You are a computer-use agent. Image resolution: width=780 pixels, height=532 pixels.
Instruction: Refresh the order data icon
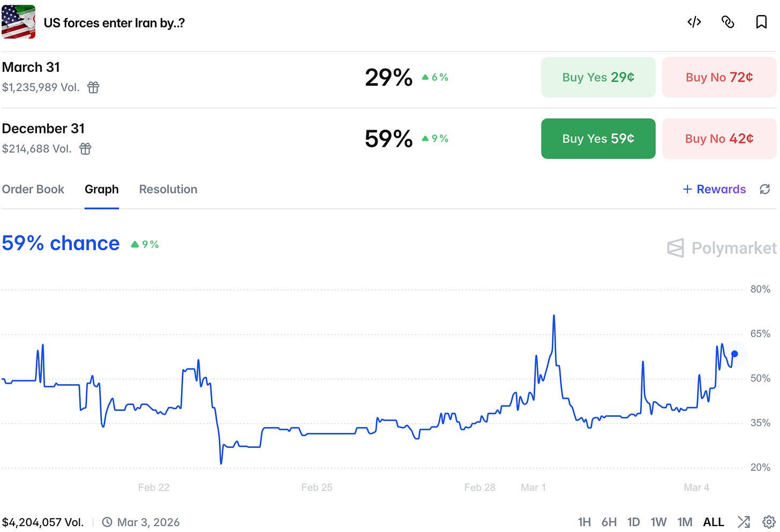765,189
